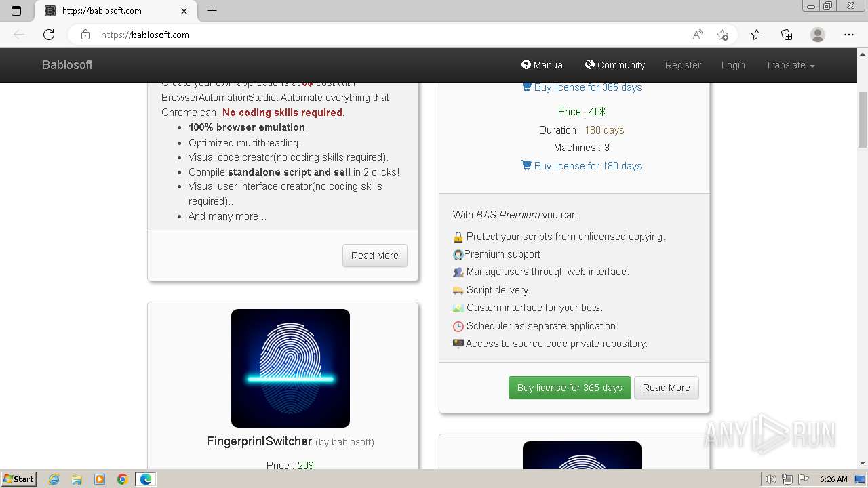Click Read More under BrowserAutomationStudio features
868x488 pixels.
[375, 256]
